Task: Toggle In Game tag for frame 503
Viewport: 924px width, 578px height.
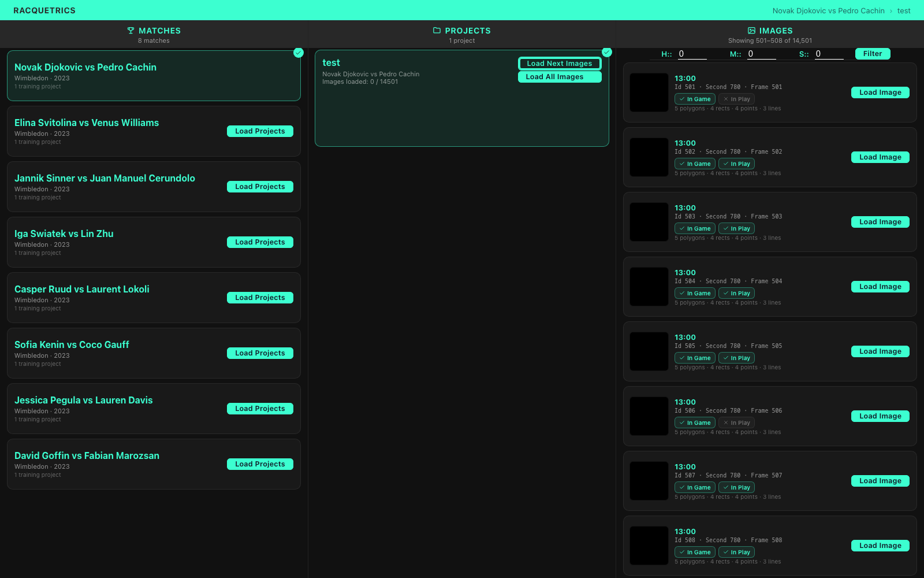Action: tap(695, 229)
